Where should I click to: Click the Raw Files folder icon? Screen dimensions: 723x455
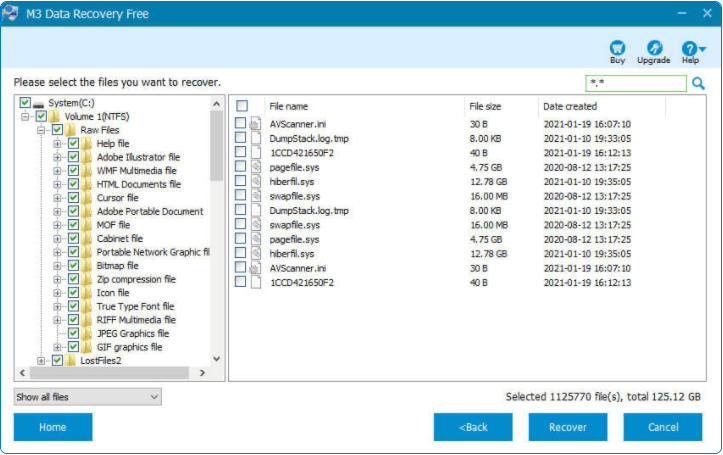70,130
